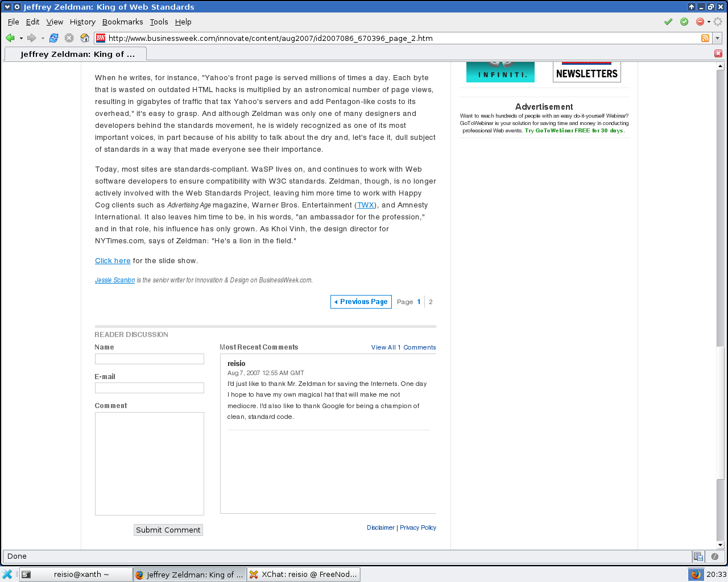Click the 'Aug 7, 2007 12:55 AM GMT' timestamp
728x582 pixels.
tap(266, 373)
